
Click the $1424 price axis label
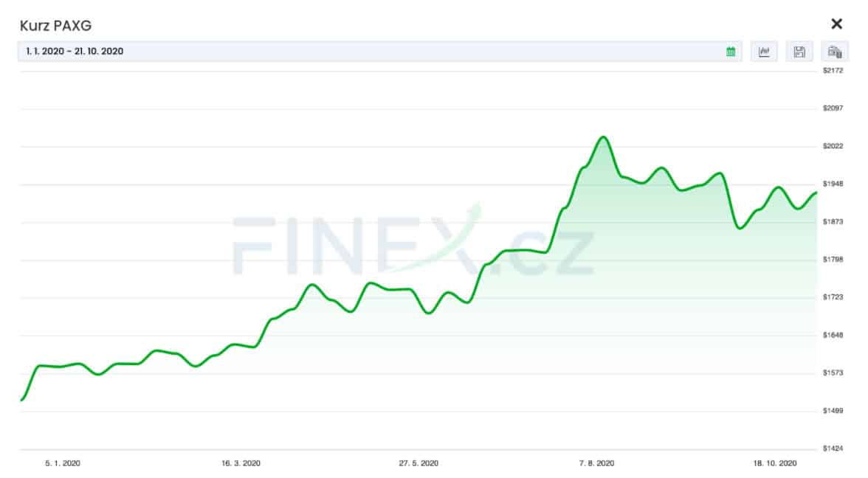click(833, 448)
